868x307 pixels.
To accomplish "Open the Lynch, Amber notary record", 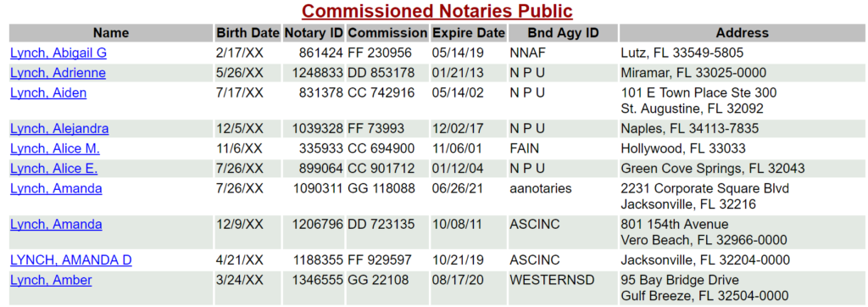I will tap(51, 281).
